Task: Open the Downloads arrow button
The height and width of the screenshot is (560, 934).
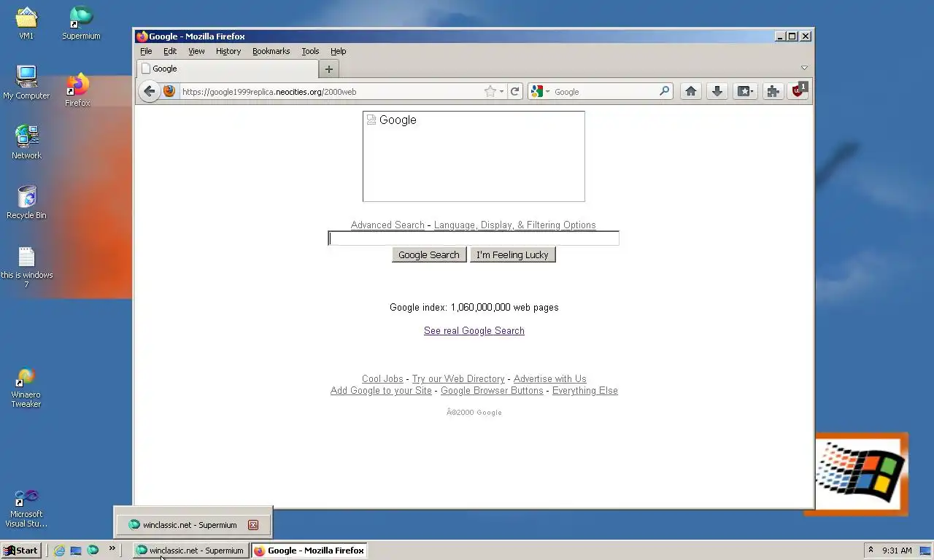Action: point(717,91)
